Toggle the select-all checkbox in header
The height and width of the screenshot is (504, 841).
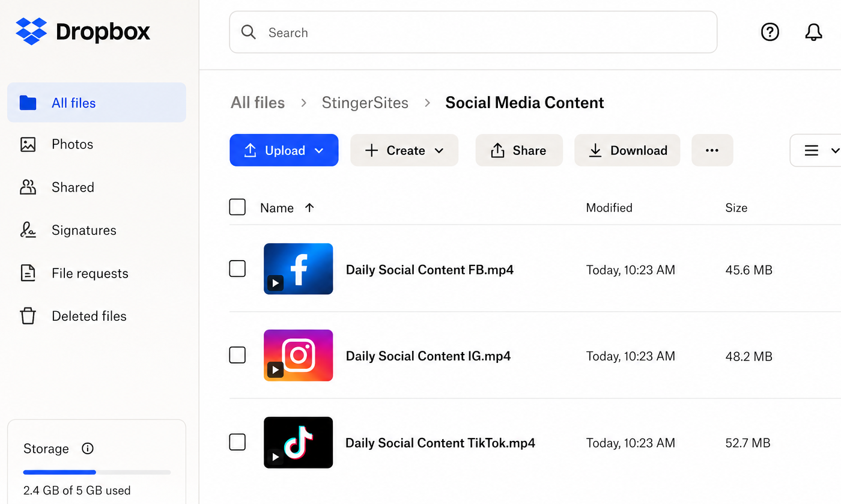tap(237, 207)
